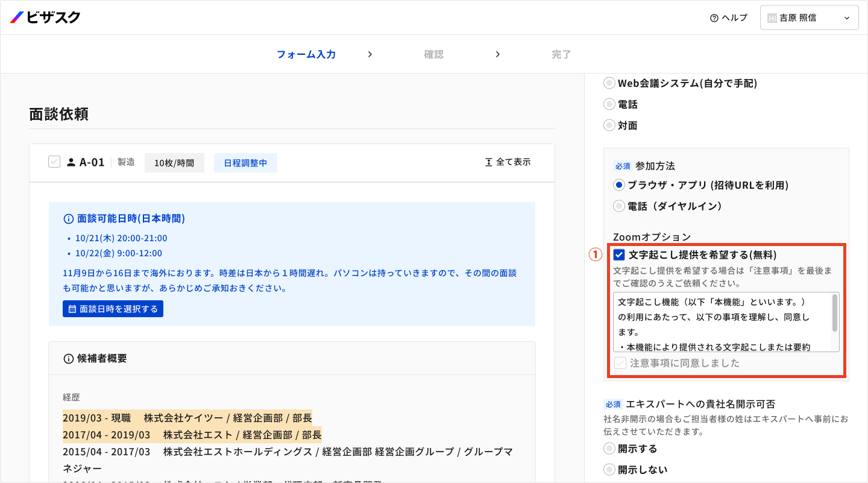Screen dimensions: 868x483
Task: Click the info icon beside 面談可能日時
Action: [x=69, y=218]
